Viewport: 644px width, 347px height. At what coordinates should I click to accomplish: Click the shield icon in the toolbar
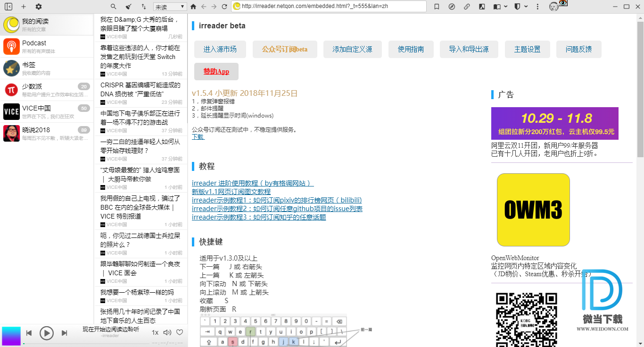tap(518, 7)
